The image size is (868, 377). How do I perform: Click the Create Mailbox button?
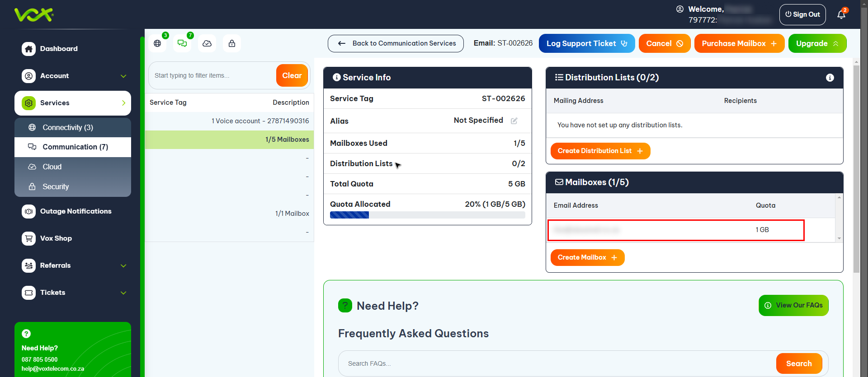[587, 257]
